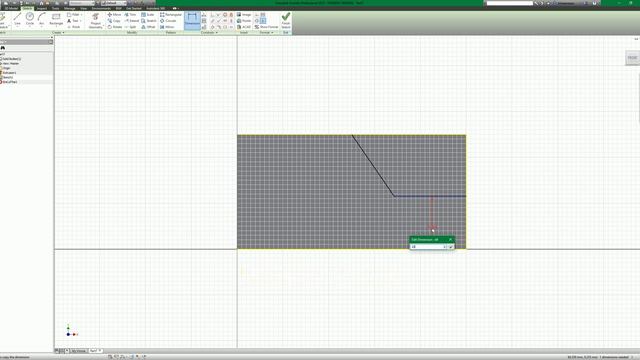Select End of Part marker in browser
The height and width of the screenshot is (360, 640).
click(x=10, y=82)
